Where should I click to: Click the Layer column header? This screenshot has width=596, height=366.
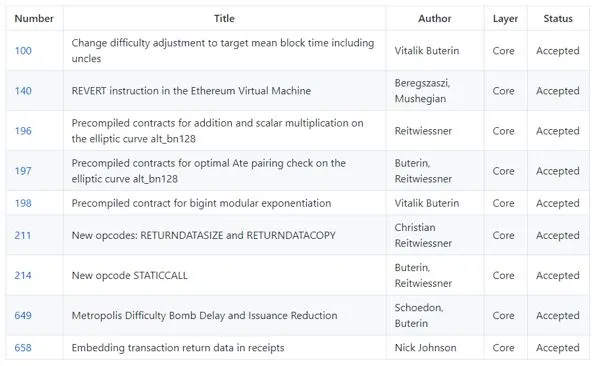(x=506, y=19)
